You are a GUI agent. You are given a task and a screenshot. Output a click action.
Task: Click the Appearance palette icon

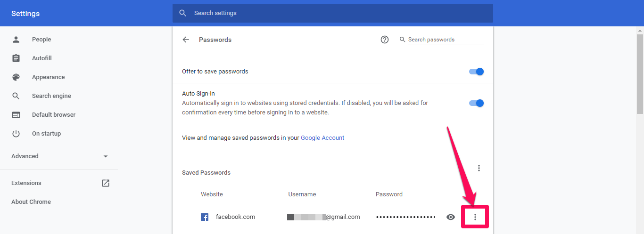click(x=16, y=77)
